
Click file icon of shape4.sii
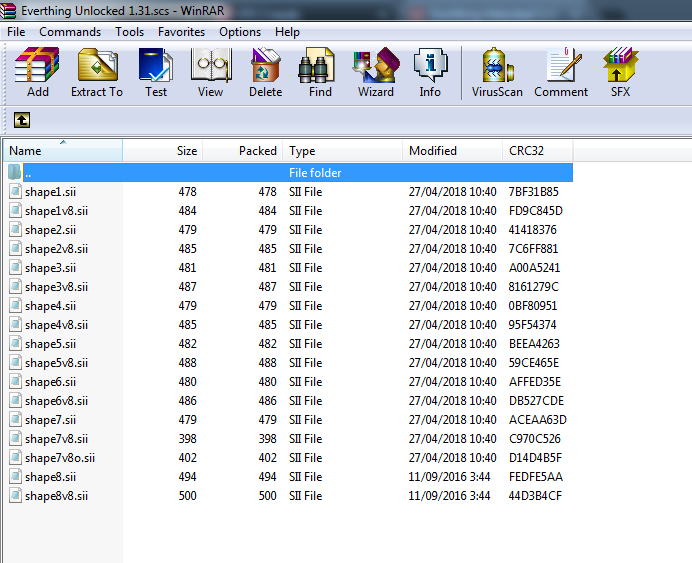coord(15,305)
